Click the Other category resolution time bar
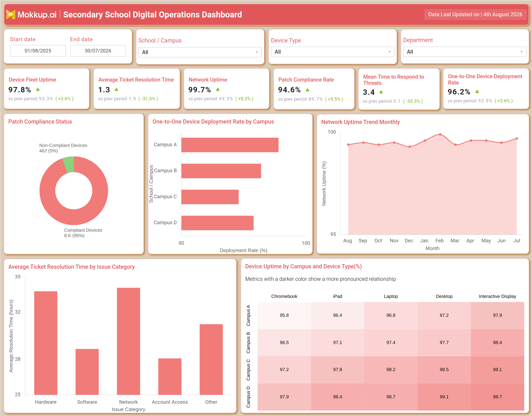 pos(211,359)
